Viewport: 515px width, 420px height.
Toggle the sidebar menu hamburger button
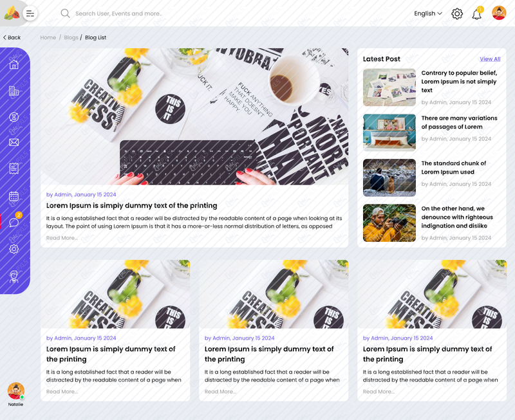[30, 14]
